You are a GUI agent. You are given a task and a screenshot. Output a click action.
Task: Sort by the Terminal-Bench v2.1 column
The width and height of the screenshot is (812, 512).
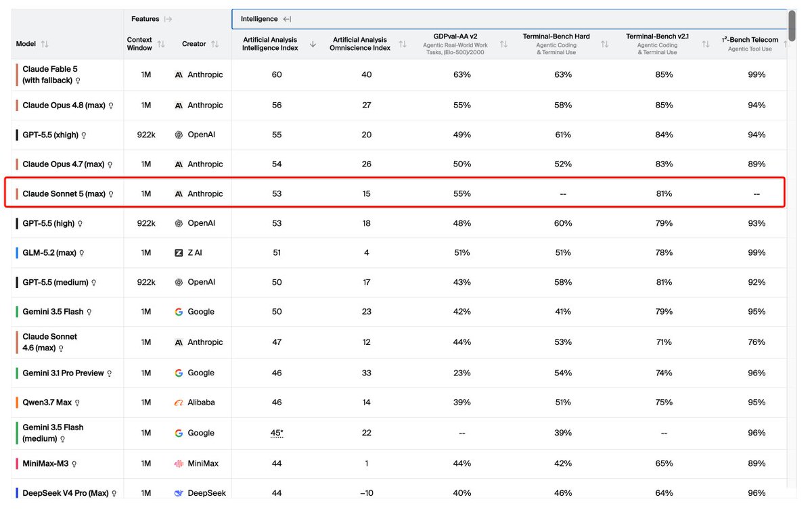point(706,44)
